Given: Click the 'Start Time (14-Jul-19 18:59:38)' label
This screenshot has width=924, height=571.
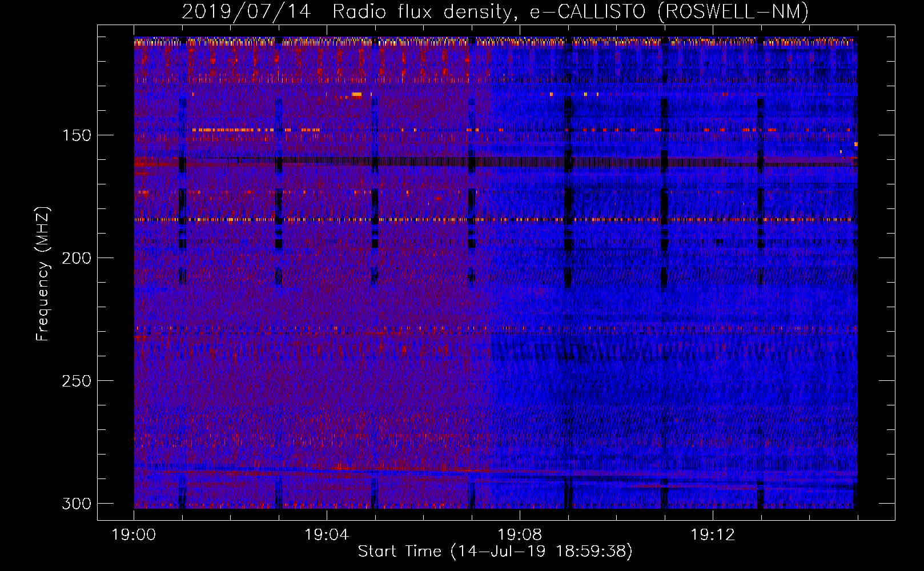Looking at the screenshot, I should (x=495, y=552).
